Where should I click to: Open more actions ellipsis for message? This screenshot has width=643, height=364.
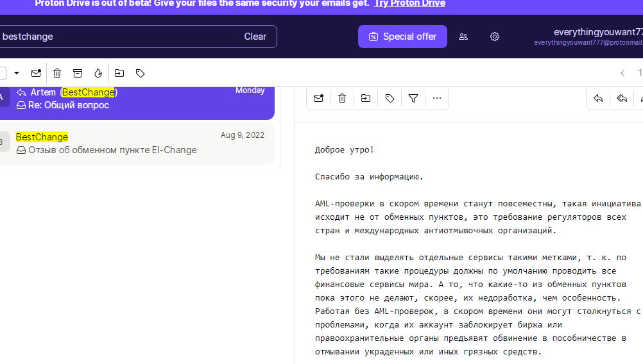(x=437, y=98)
